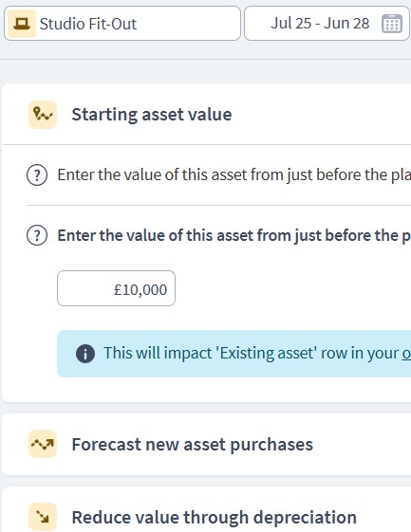Click the info icon in blue banner
The height and width of the screenshot is (532, 411).
click(85, 354)
